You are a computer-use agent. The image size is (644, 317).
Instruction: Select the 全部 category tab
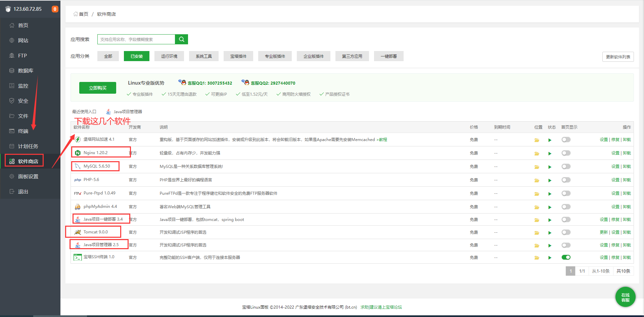(108, 56)
